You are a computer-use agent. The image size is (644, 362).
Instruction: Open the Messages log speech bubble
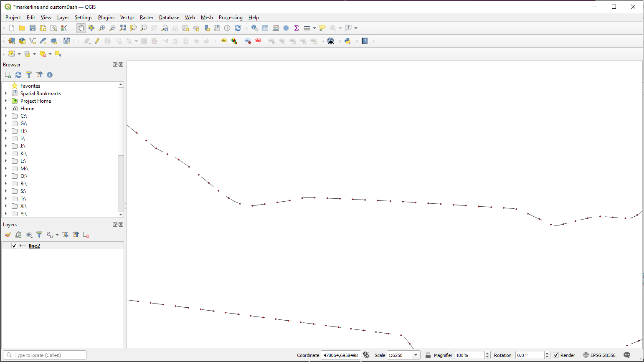(x=627, y=355)
